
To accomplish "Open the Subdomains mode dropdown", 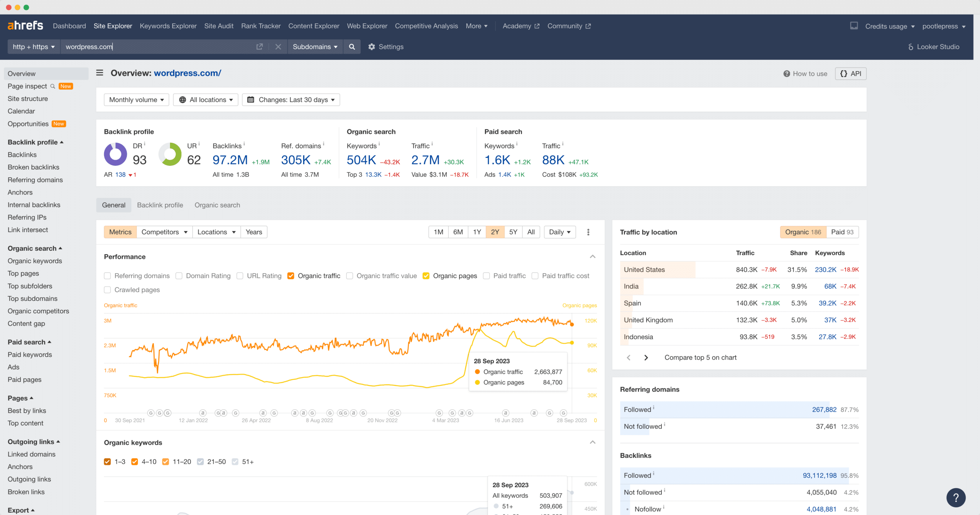I will click(x=315, y=47).
